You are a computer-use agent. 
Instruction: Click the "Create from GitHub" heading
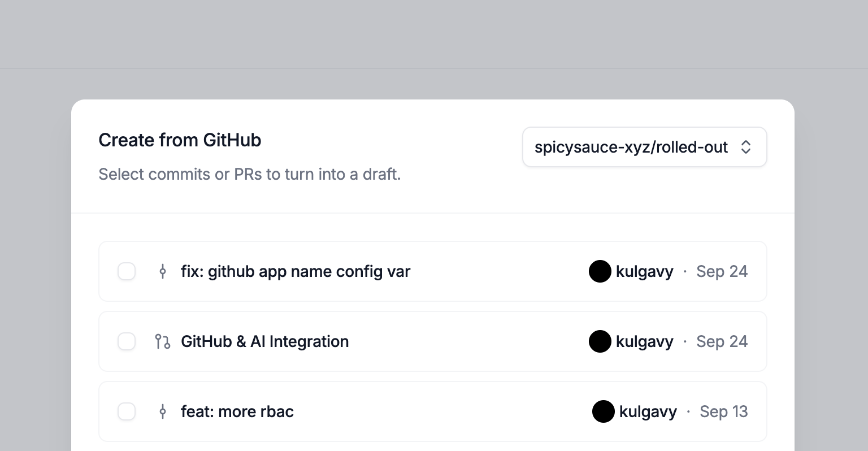pyautogui.click(x=180, y=140)
